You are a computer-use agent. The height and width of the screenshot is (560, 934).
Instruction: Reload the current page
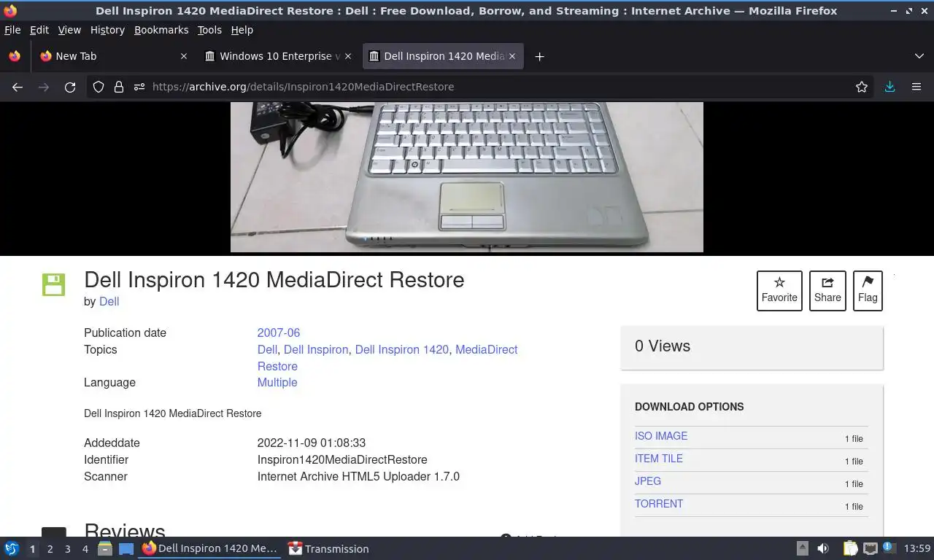[70, 87]
